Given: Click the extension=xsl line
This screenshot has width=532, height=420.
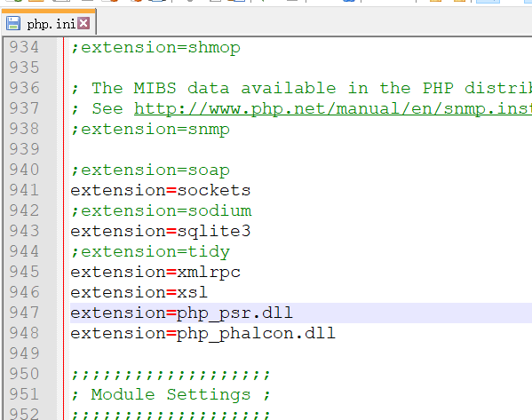Looking at the screenshot, I should 139,292.
